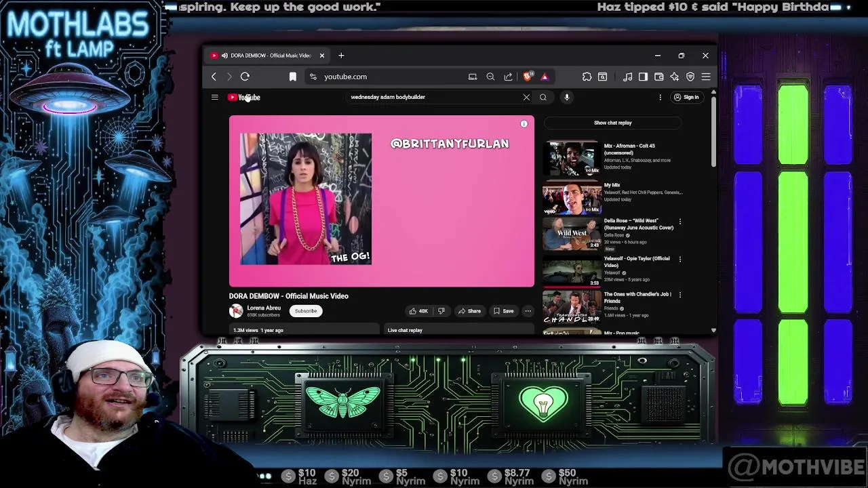Go to YouTube home via logo
This screenshot has height=488, width=868.
243,97
